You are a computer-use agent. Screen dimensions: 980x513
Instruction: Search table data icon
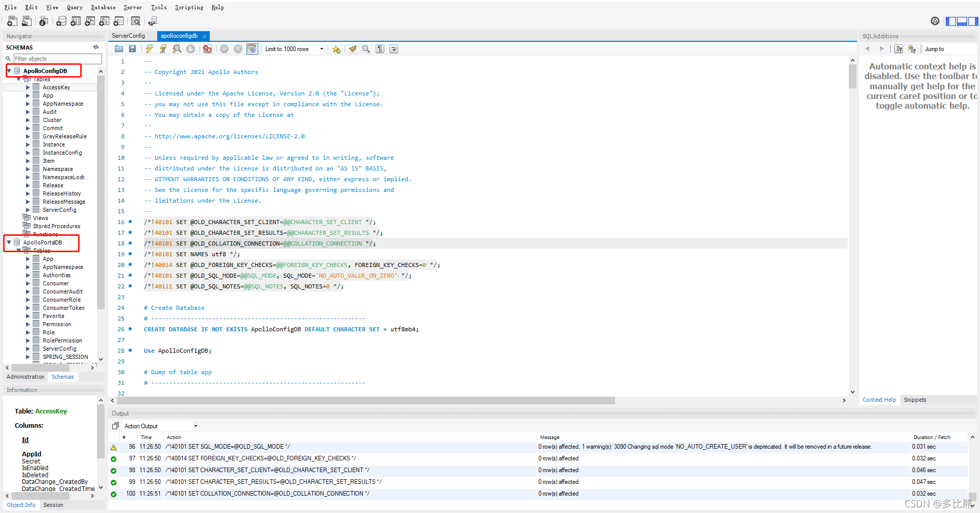point(136,21)
